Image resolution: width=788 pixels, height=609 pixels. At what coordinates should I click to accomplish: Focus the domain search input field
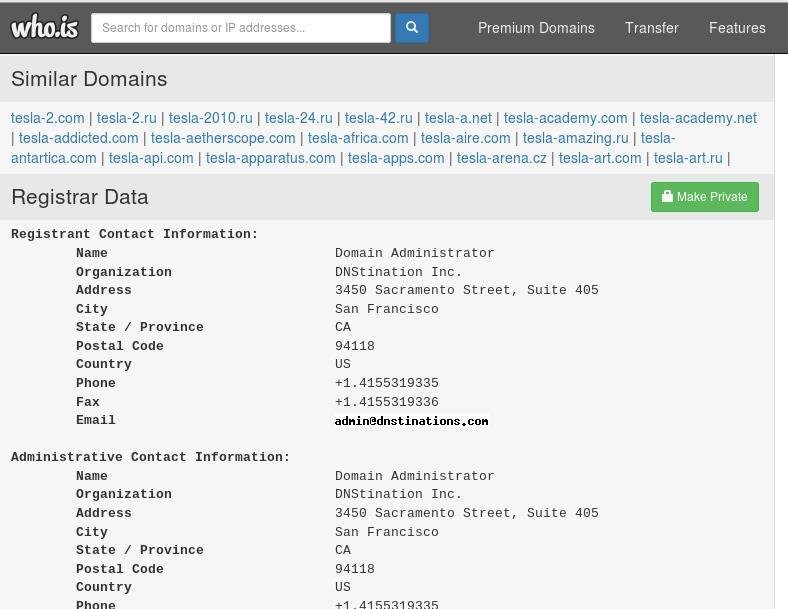[x=241, y=28]
